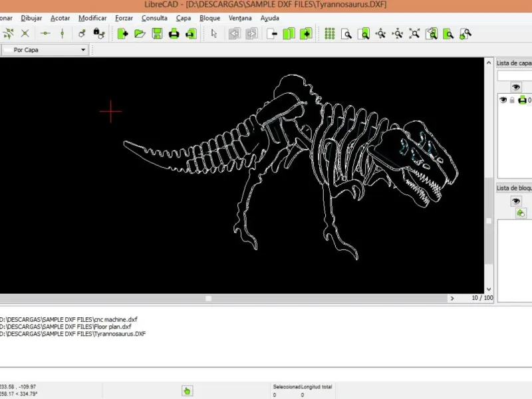Viewport: 532px width, 399px height.
Task: Show all blocks with eye button
Action: pos(516,201)
